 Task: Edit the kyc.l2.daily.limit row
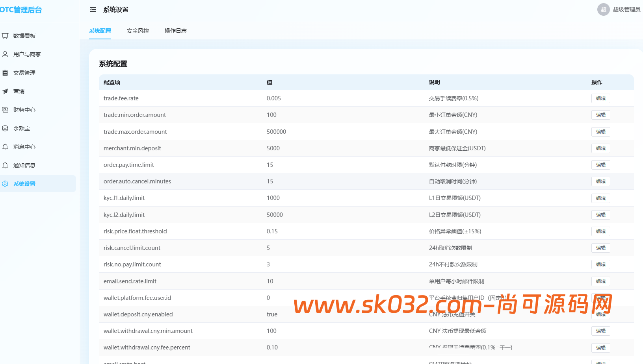[x=600, y=215]
